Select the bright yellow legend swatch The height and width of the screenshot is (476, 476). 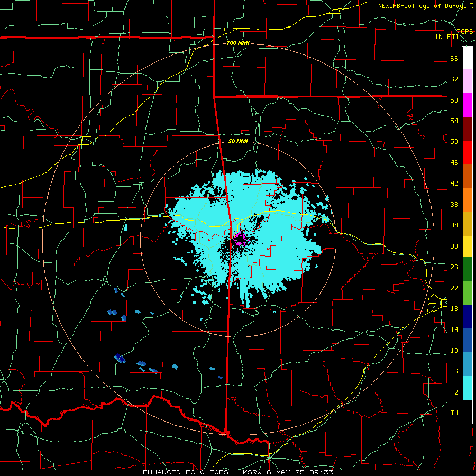pyautogui.click(x=467, y=246)
